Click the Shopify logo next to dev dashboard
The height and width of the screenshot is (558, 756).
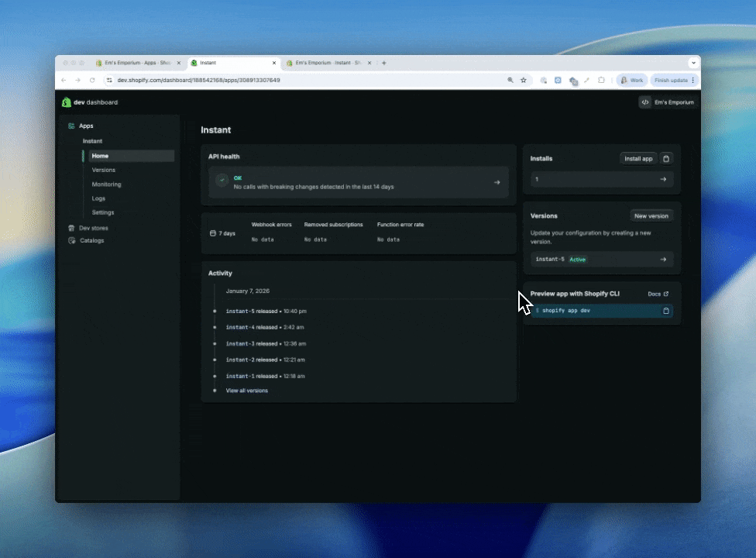[x=66, y=102]
